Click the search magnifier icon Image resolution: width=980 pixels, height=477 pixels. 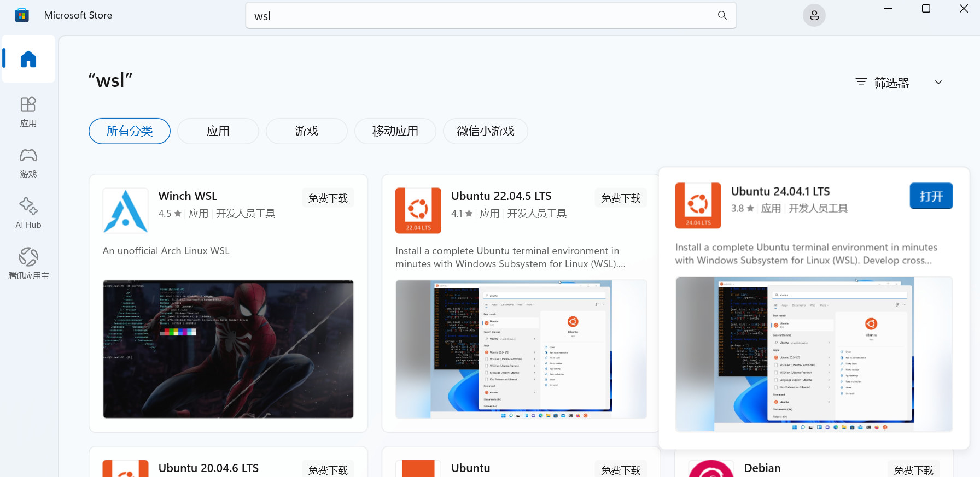tap(722, 15)
